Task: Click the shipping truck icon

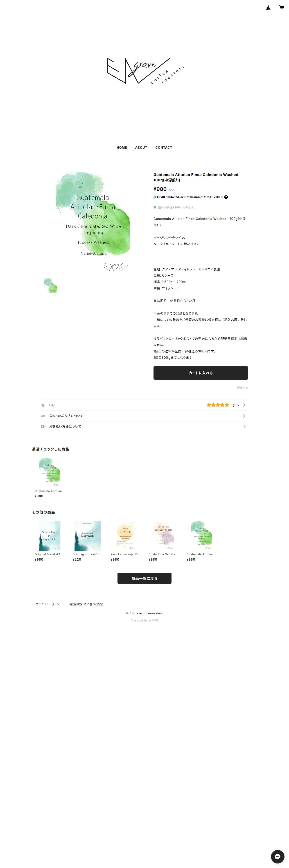Action: [x=43, y=416]
